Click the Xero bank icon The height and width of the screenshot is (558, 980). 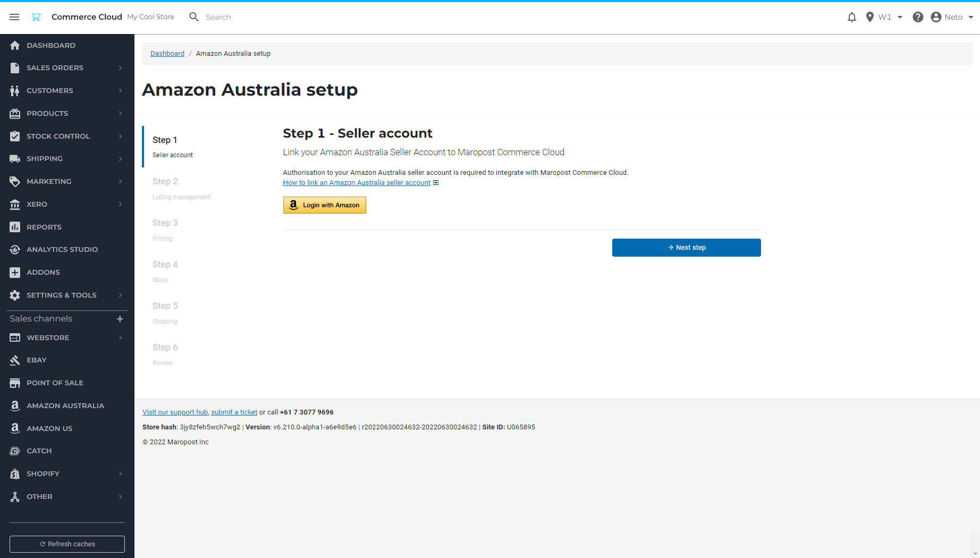pyautogui.click(x=15, y=204)
